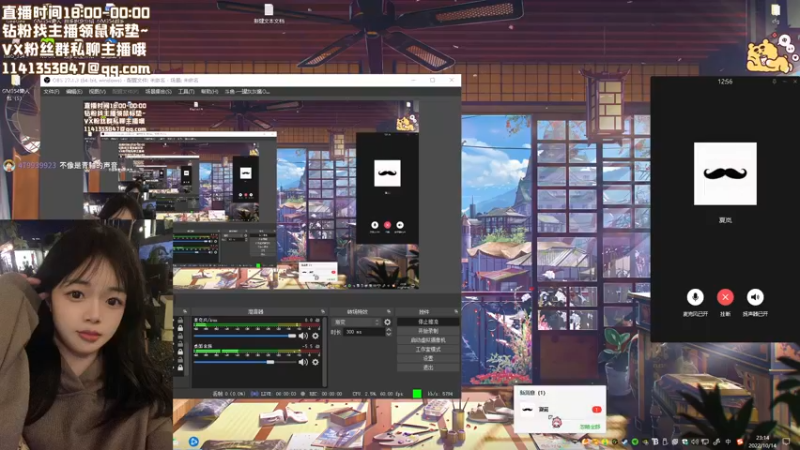Click the CPU usage fps status text
The image size is (800, 450).
coord(377,394)
